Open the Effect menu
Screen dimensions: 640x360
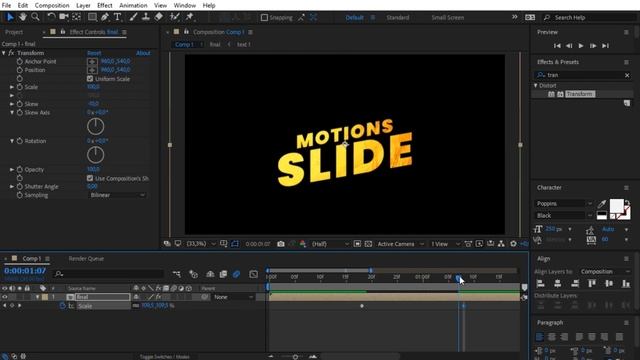coord(104,5)
